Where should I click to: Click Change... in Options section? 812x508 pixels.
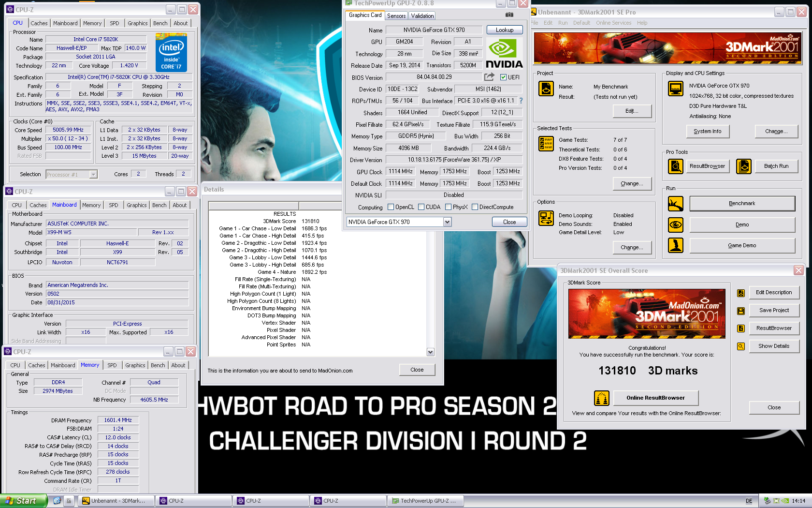[x=632, y=248]
